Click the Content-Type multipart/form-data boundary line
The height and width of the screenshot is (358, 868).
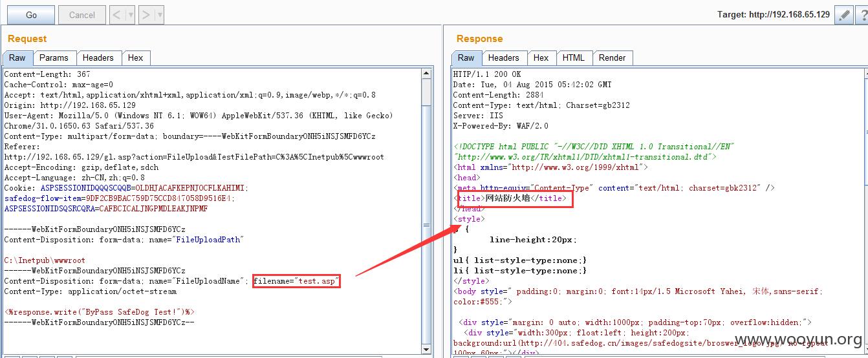pyautogui.click(x=190, y=136)
